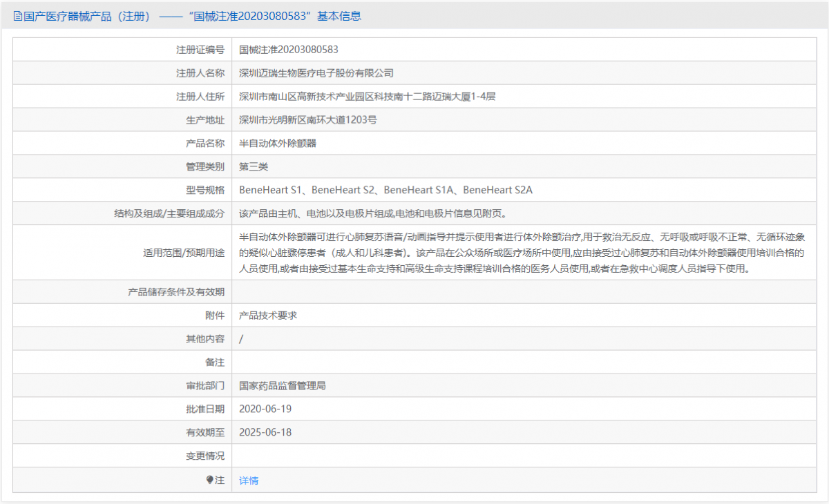This screenshot has height=504, width=829.
Task: Click registrant address value with 迈瑞大厦1-4层
Action: tap(368, 97)
